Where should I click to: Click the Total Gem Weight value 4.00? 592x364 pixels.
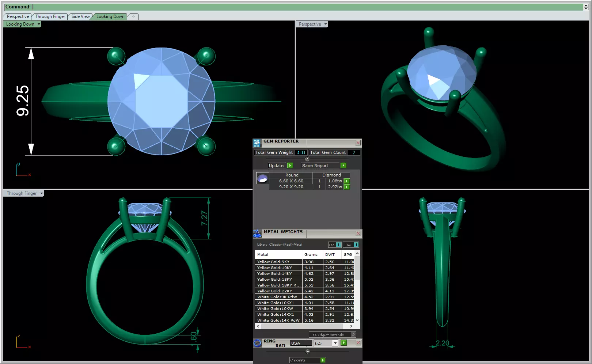tap(301, 153)
